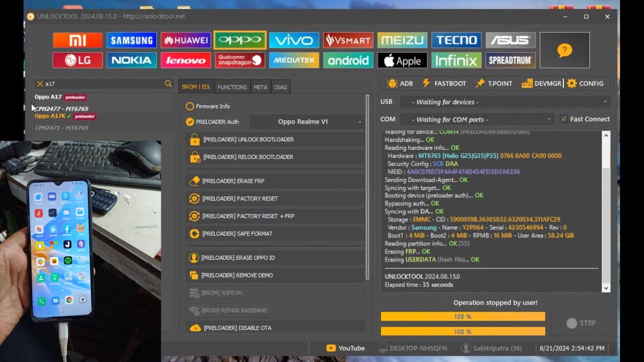Click in the model search field

click(103, 84)
